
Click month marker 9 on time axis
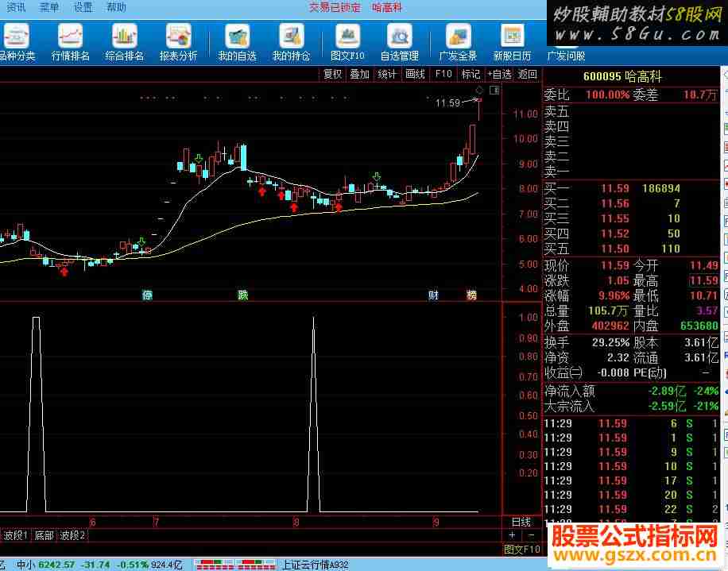(436, 523)
